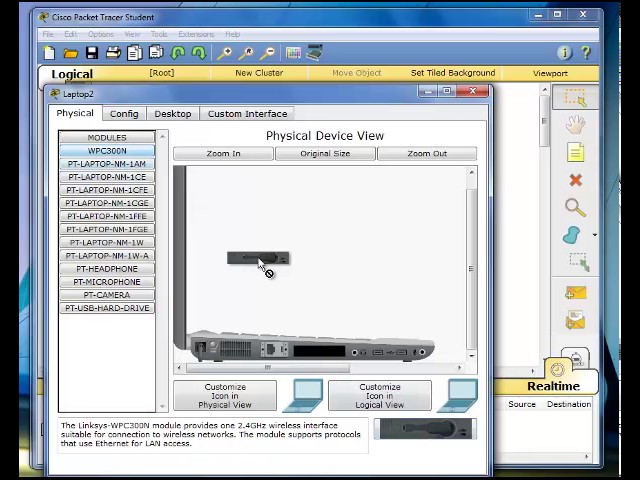This screenshot has height=480, width=640.
Task: Select the WPC300N module
Action: coord(107,151)
